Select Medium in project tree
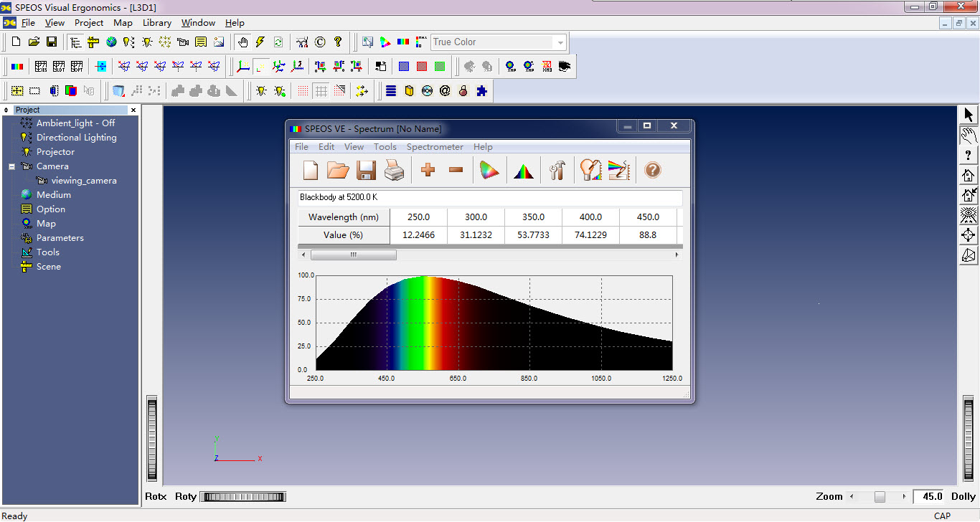 54,195
